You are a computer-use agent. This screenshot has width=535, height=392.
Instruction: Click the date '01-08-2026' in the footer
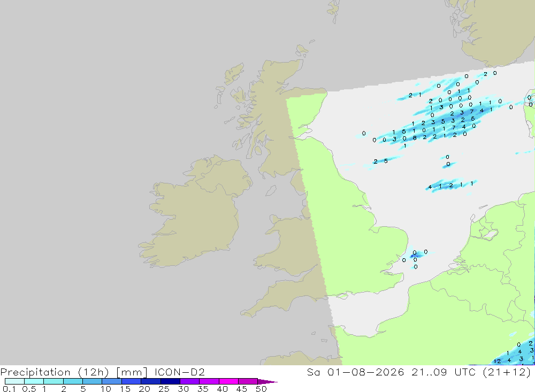click(366, 372)
